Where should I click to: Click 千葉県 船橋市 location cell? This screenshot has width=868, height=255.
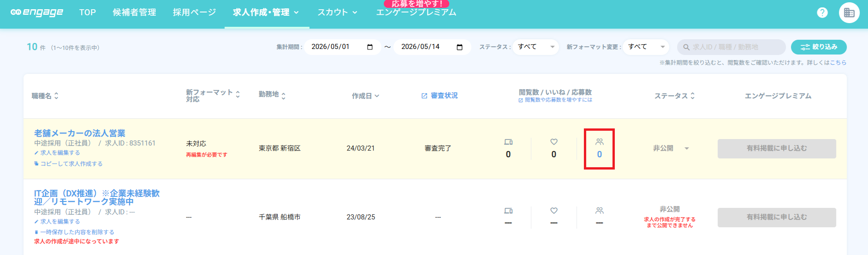(279, 217)
